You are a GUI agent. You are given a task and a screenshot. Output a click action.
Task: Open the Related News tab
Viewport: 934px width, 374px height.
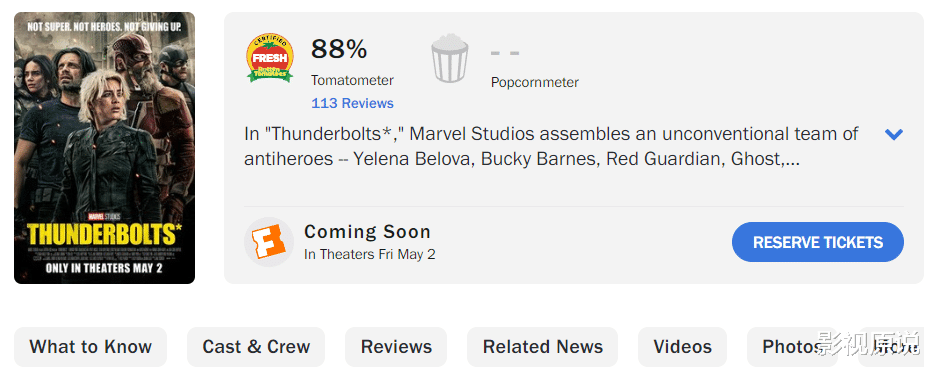tap(543, 347)
